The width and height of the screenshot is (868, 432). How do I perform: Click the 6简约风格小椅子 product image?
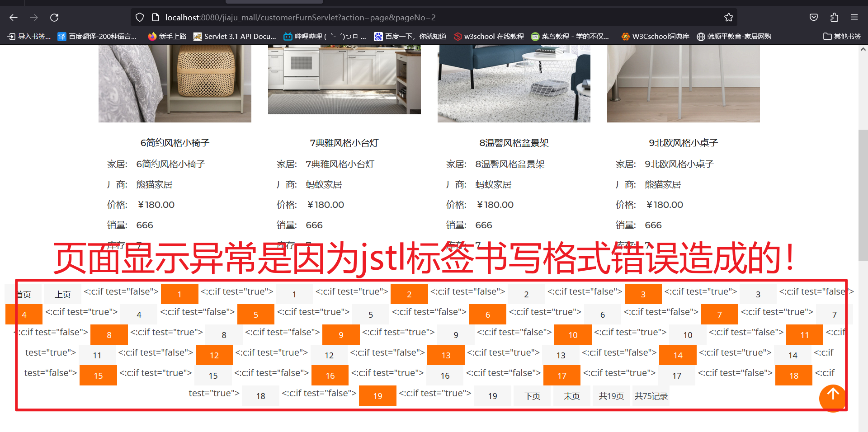[175, 84]
